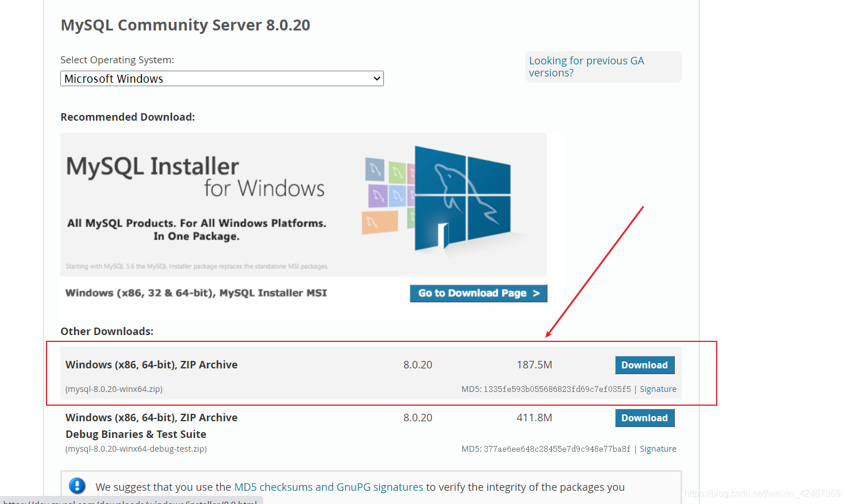846x504 pixels.
Task: Click the MD5 hash 377ae6ee648c28455e7d9c948e77ba8f
Action: coord(557,449)
